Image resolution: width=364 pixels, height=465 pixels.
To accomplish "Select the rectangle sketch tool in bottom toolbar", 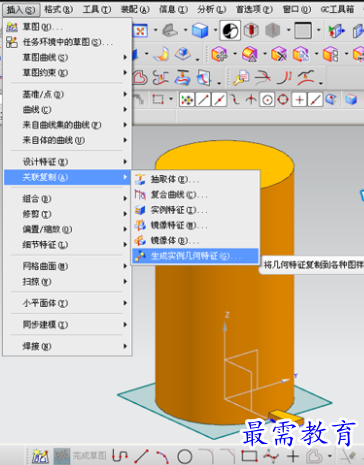I will click(249, 456).
